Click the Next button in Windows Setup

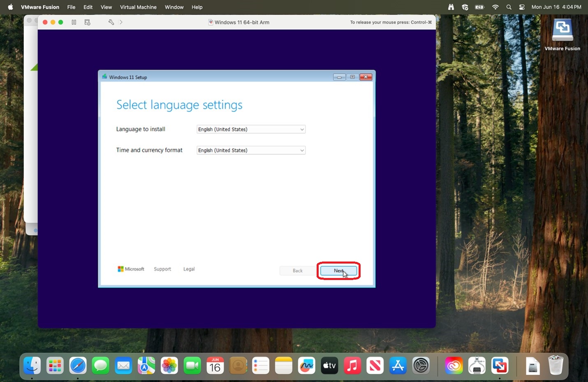(338, 271)
